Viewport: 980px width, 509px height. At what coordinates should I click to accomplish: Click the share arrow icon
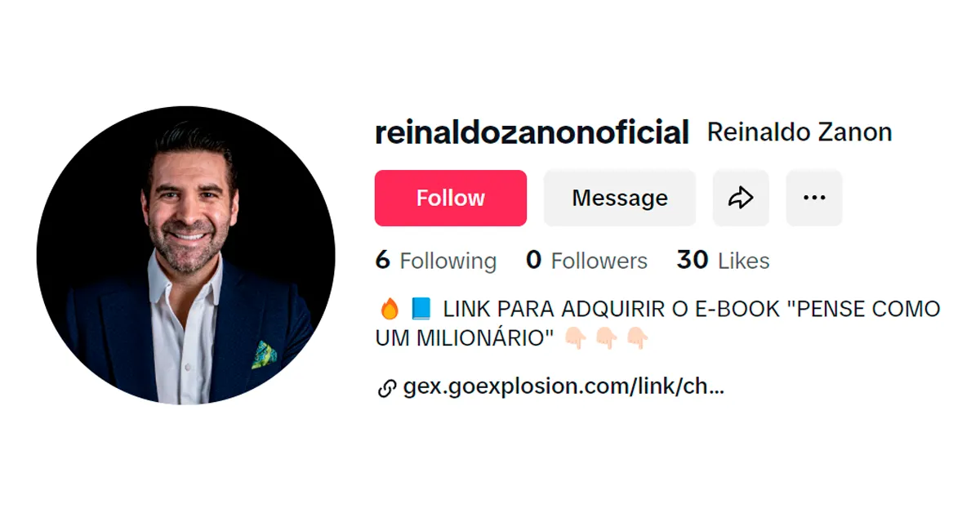coord(741,198)
